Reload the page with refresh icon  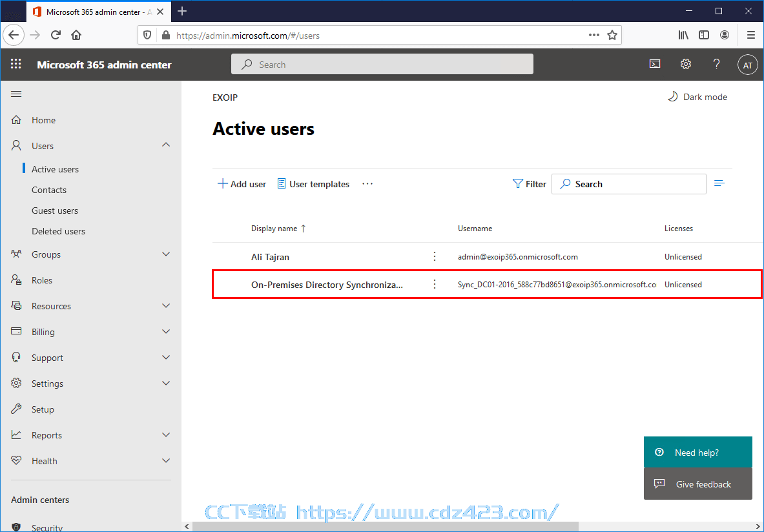click(56, 35)
